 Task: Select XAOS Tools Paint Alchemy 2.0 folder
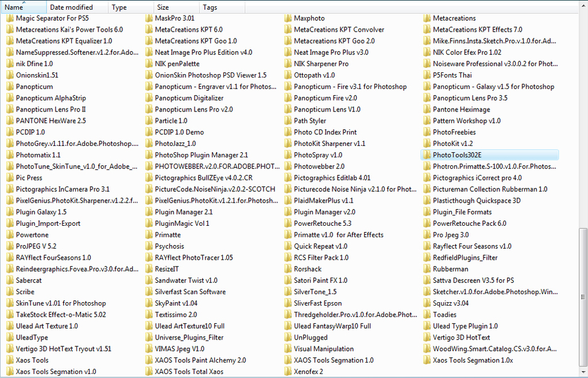[200, 360]
